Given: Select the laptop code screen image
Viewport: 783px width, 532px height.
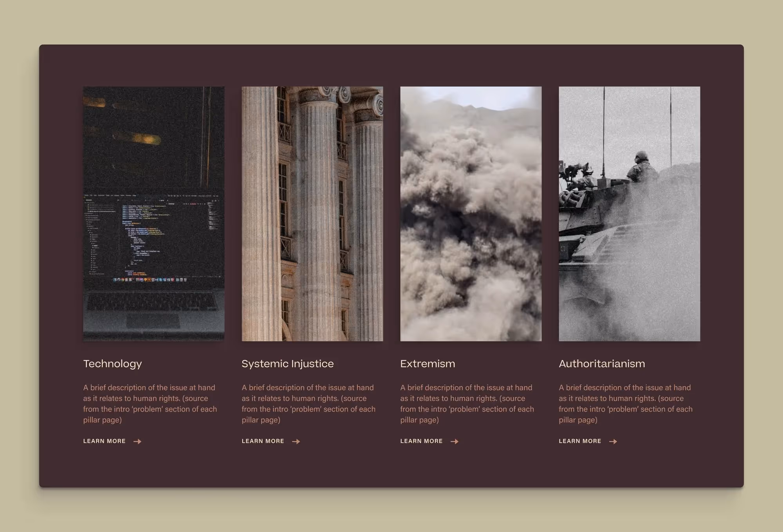Looking at the screenshot, I should point(154,214).
